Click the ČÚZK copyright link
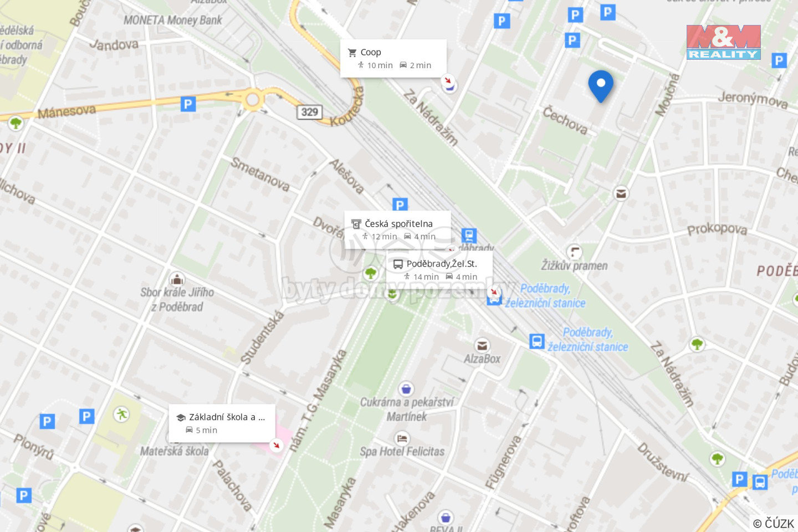This screenshot has width=798, height=532. [x=774, y=523]
